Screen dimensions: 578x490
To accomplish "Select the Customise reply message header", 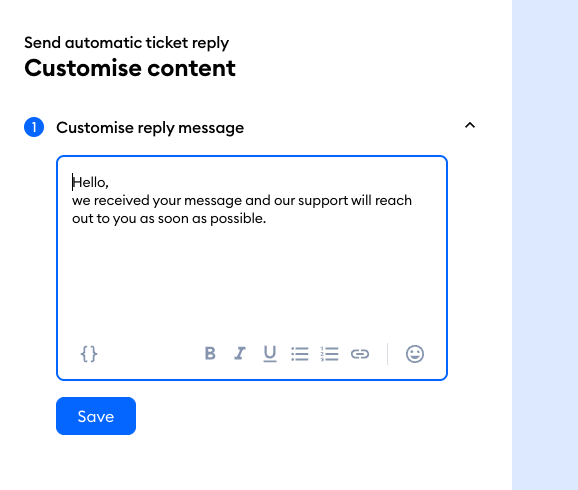I will point(150,128).
